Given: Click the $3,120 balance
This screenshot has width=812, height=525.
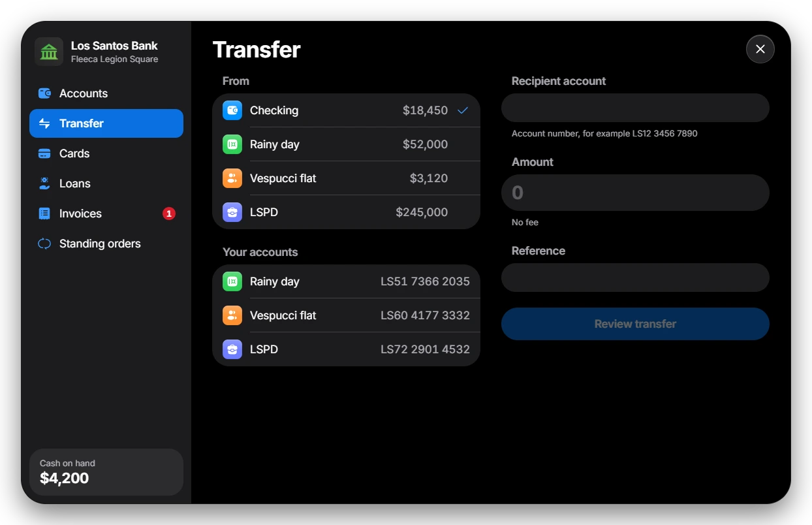Looking at the screenshot, I should tap(429, 178).
